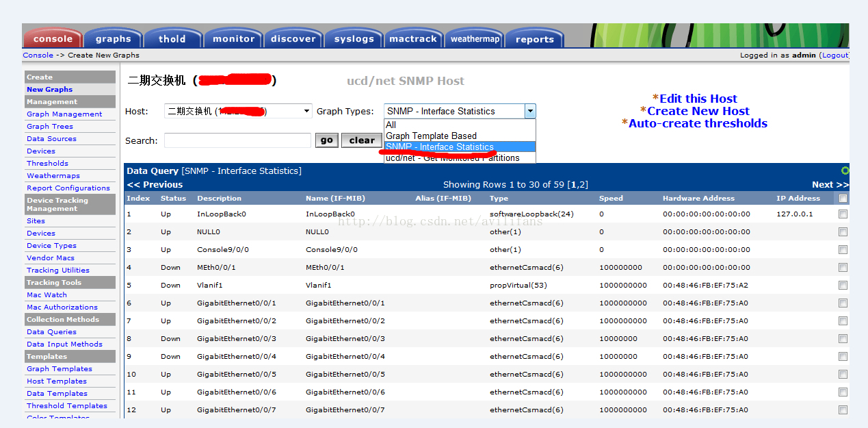Open the Host dropdown
Viewport: 868px width, 428px height.
[238, 111]
